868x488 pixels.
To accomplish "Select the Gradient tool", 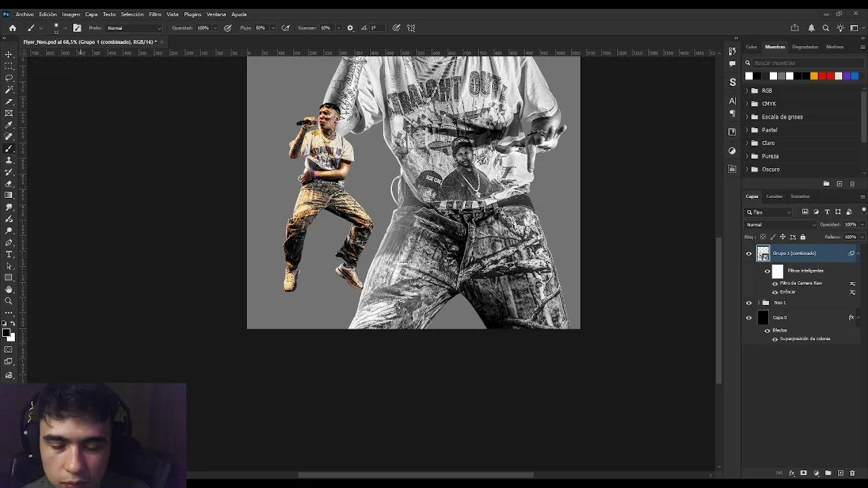I will coord(9,195).
